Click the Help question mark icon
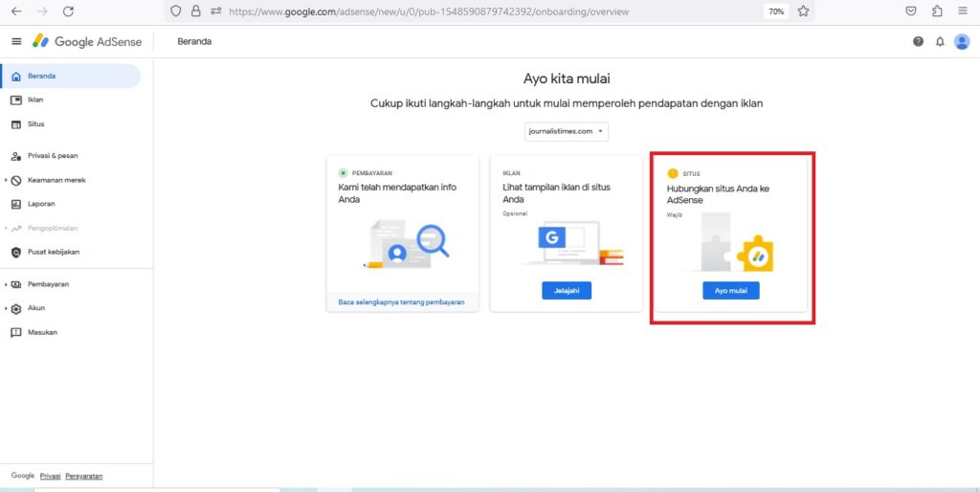 click(x=918, y=42)
